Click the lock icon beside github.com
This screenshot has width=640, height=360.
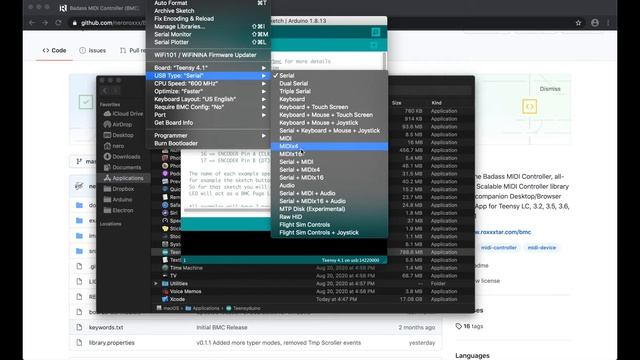click(74, 23)
